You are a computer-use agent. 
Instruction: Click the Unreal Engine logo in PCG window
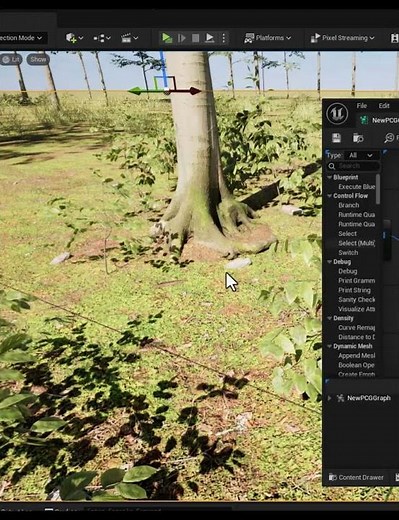pyautogui.click(x=337, y=114)
